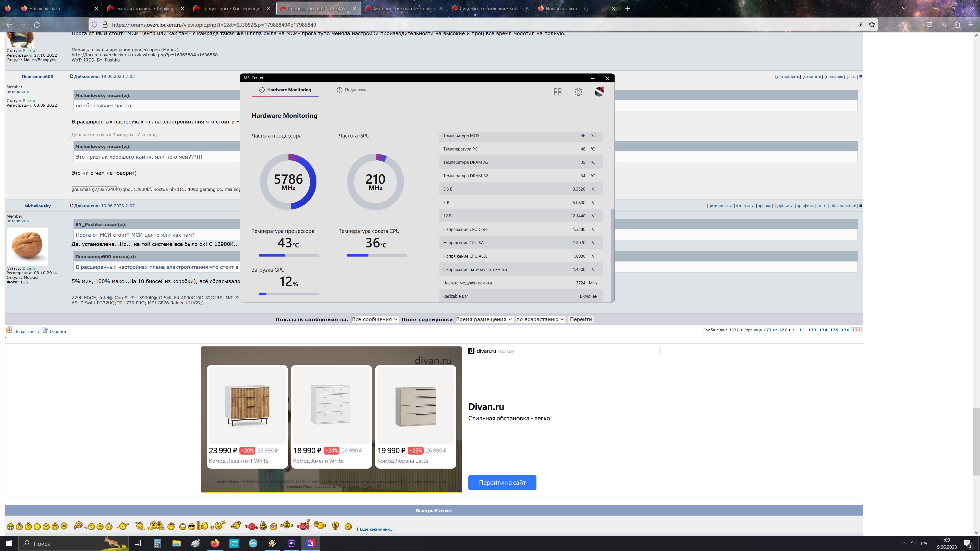Reload the forum page
Image resolution: width=980 pixels, height=551 pixels.
[x=37, y=25]
